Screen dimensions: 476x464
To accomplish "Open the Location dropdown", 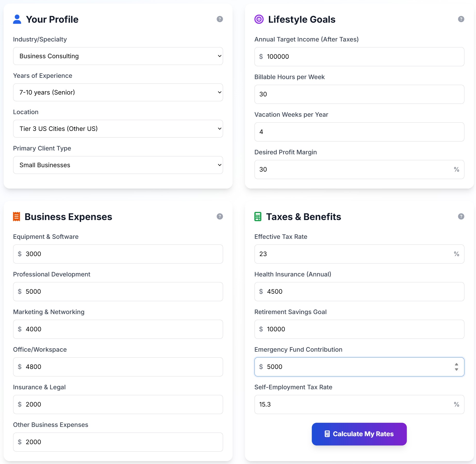I will 118,129.
